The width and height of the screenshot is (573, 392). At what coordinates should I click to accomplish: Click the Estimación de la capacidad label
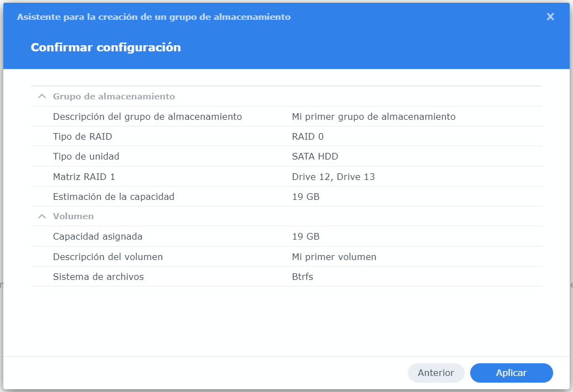pos(113,197)
